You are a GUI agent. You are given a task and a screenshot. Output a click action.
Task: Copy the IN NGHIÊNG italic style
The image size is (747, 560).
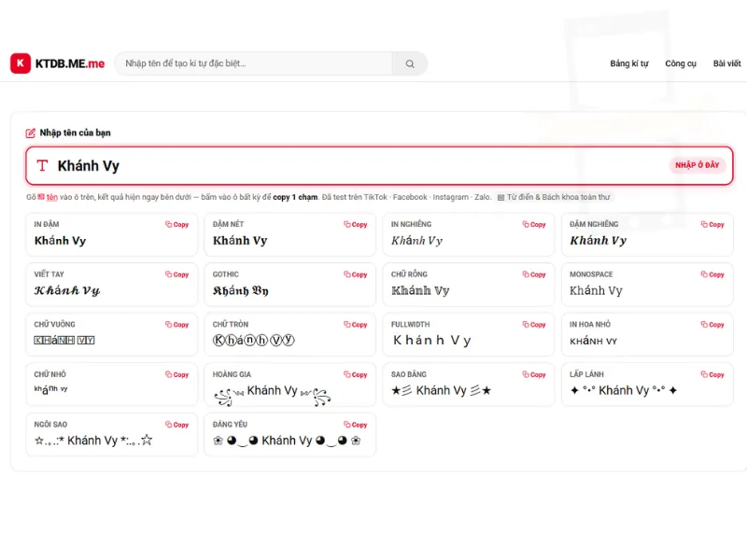click(x=534, y=224)
